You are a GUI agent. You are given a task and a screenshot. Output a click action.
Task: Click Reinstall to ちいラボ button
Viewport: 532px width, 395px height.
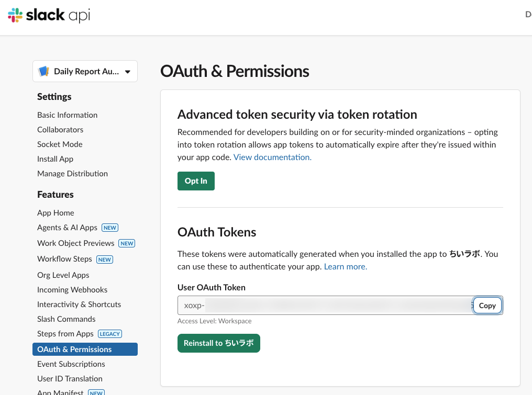click(218, 343)
